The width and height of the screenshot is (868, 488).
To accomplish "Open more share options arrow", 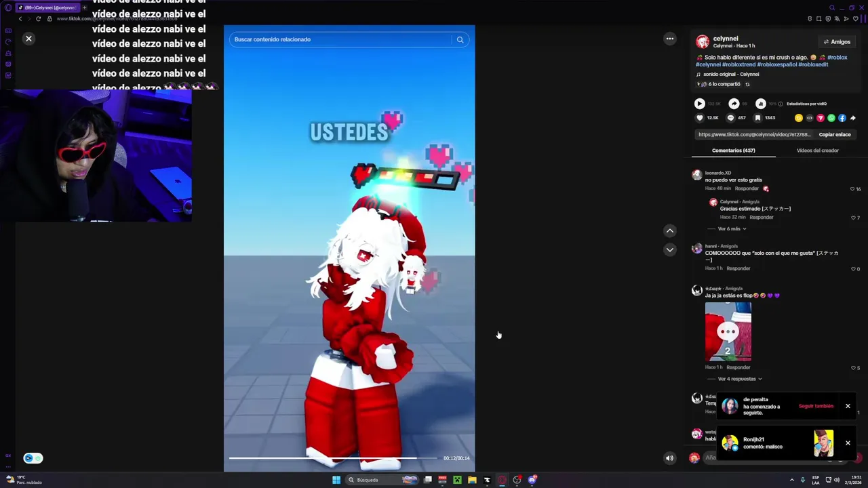I will pos(852,118).
